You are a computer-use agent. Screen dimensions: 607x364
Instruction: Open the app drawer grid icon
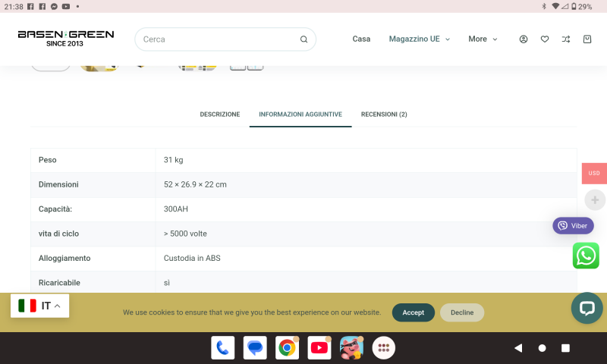click(383, 348)
